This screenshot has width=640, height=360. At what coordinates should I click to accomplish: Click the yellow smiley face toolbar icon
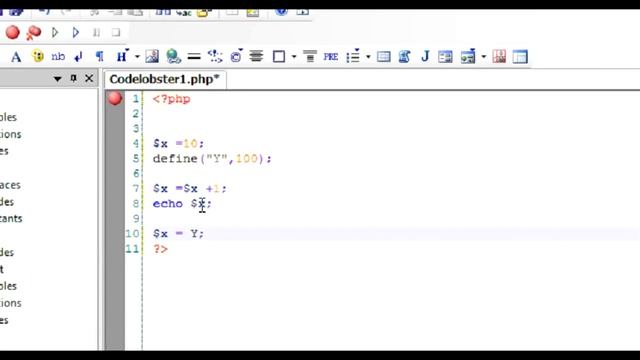coord(38,56)
